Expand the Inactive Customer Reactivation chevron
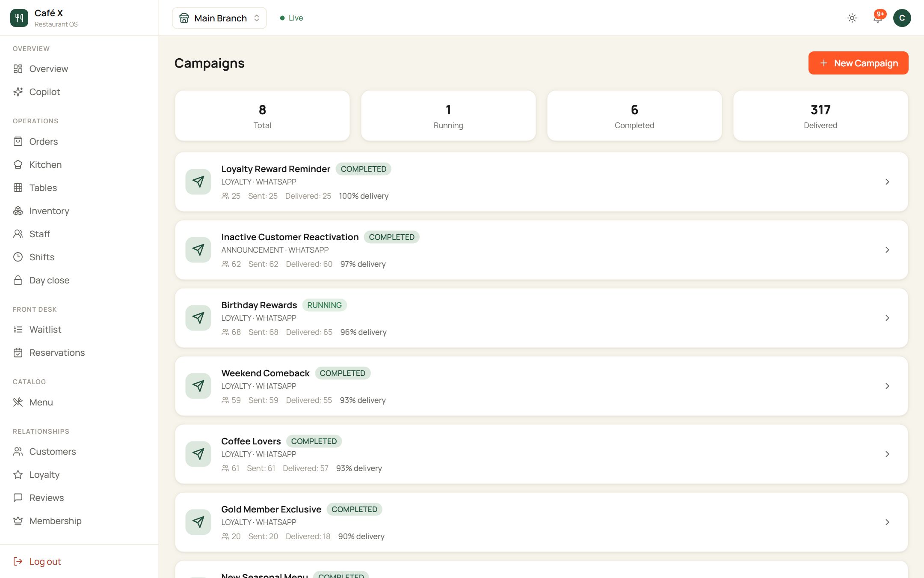 [887, 250]
